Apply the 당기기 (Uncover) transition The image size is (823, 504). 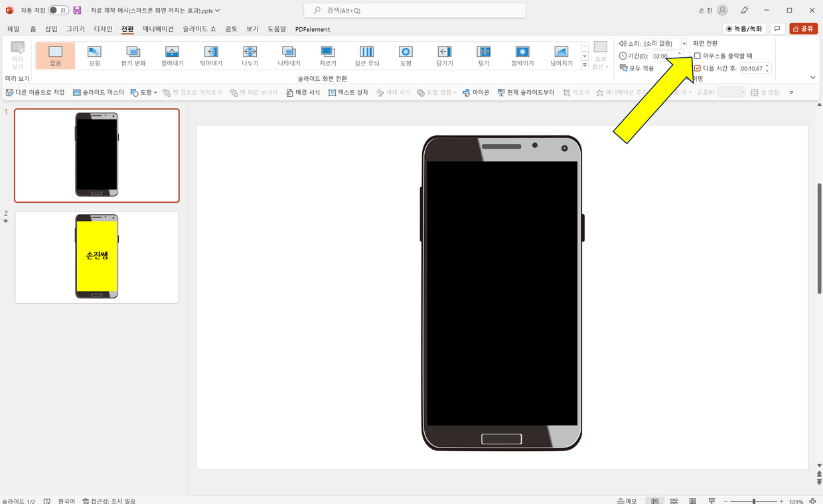(445, 55)
